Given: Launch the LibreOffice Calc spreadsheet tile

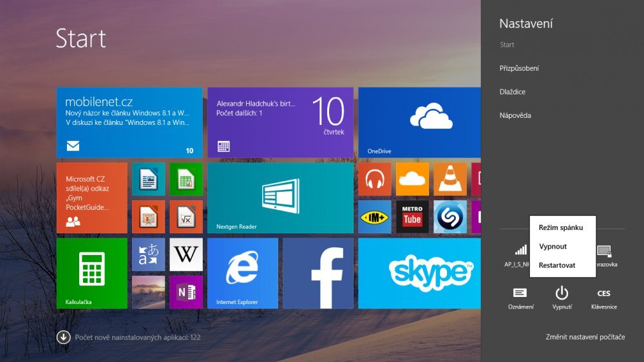Looking at the screenshot, I should tap(186, 179).
